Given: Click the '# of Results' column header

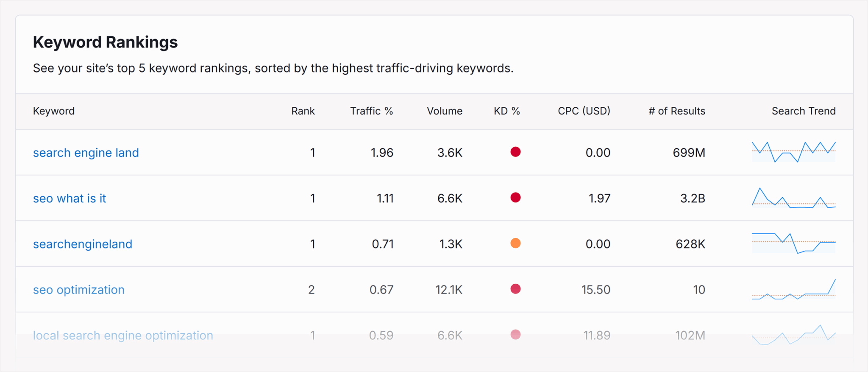Looking at the screenshot, I should pyautogui.click(x=676, y=111).
